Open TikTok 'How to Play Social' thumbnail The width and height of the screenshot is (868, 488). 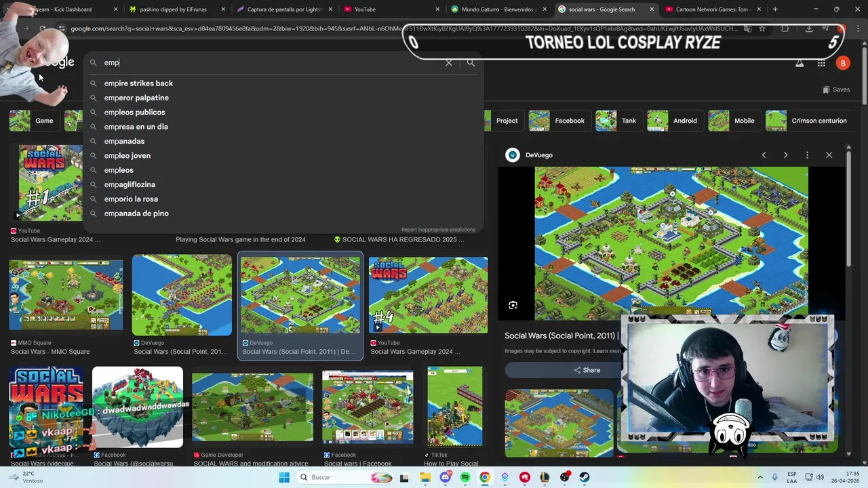[455, 407]
